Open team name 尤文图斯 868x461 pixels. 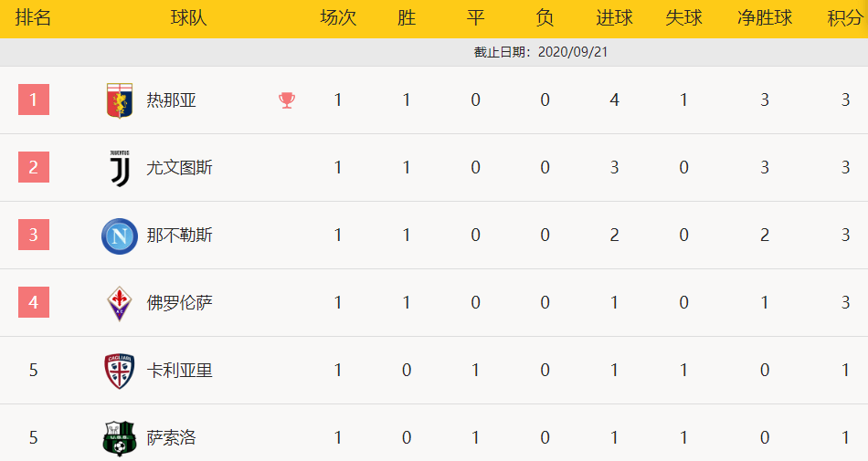pos(179,167)
